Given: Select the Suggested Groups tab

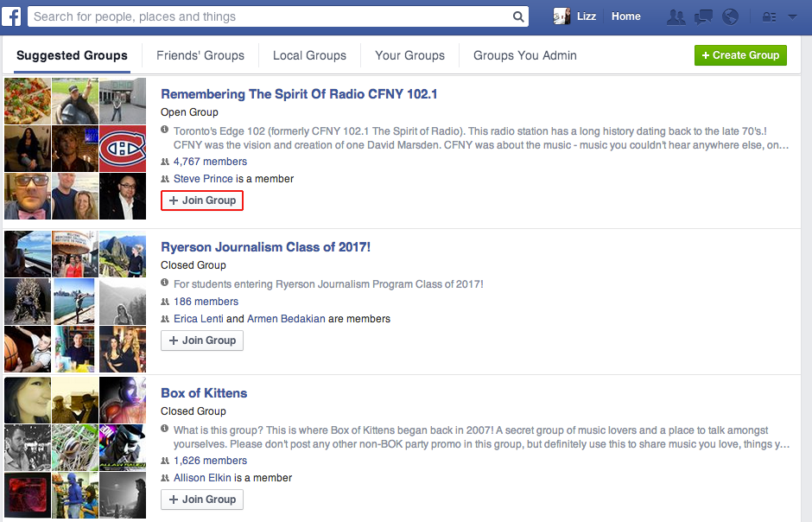Looking at the screenshot, I should click(x=72, y=55).
